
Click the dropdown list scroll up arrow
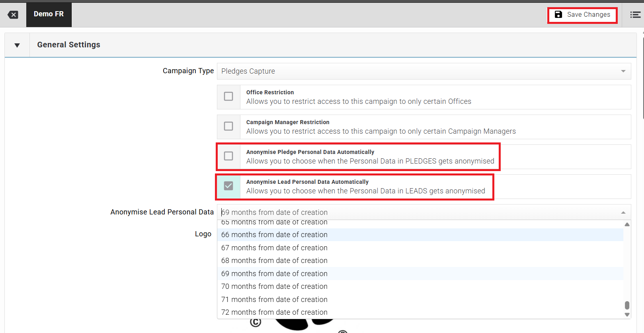click(627, 225)
